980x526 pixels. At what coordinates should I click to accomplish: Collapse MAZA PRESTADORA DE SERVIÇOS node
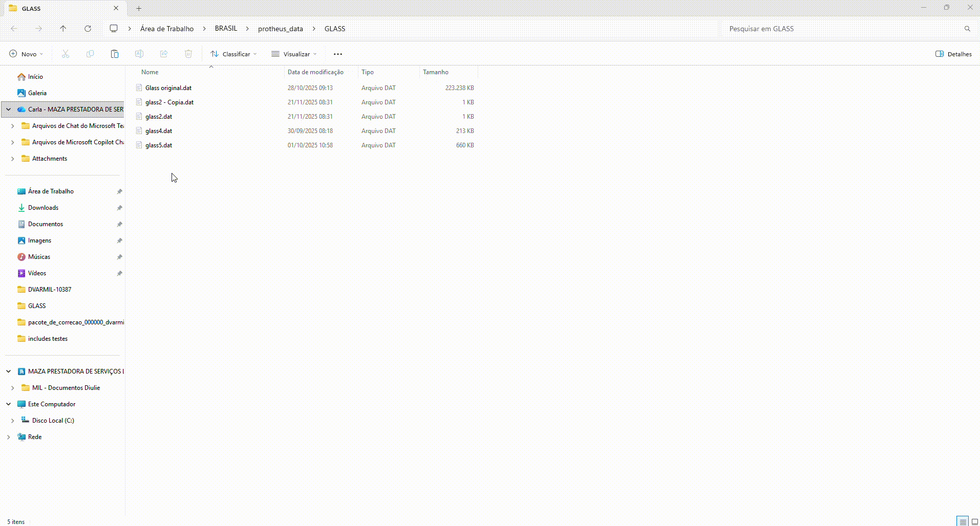[9, 371]
